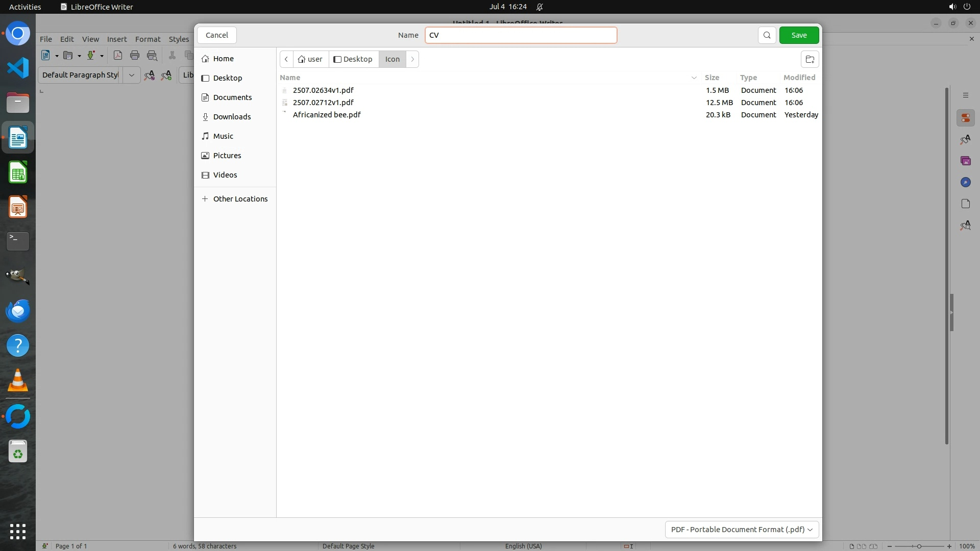Viewport: 980px width, 551px height.
Task: Click the search icon in the save dialog
Action: [767, 35]
